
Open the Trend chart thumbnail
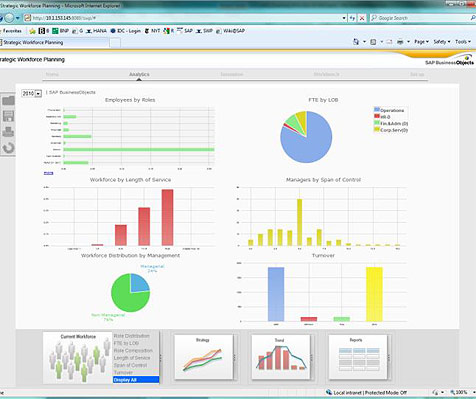click(x=280, y=357)
